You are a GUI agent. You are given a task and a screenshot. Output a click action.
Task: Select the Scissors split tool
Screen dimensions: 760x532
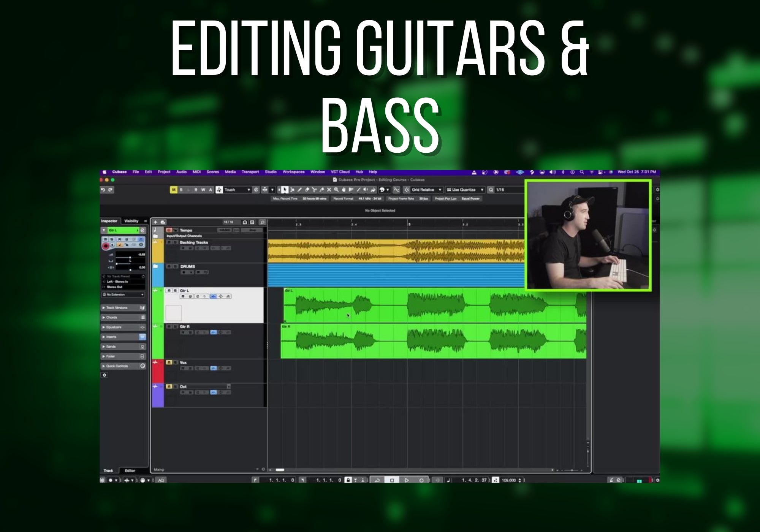pyautogui.click(x=314, y=190)
